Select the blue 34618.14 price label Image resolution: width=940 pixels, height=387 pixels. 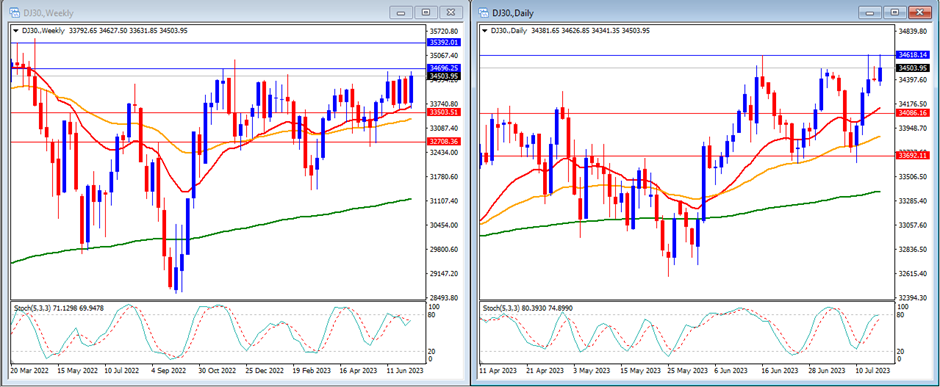pos(912,55)
